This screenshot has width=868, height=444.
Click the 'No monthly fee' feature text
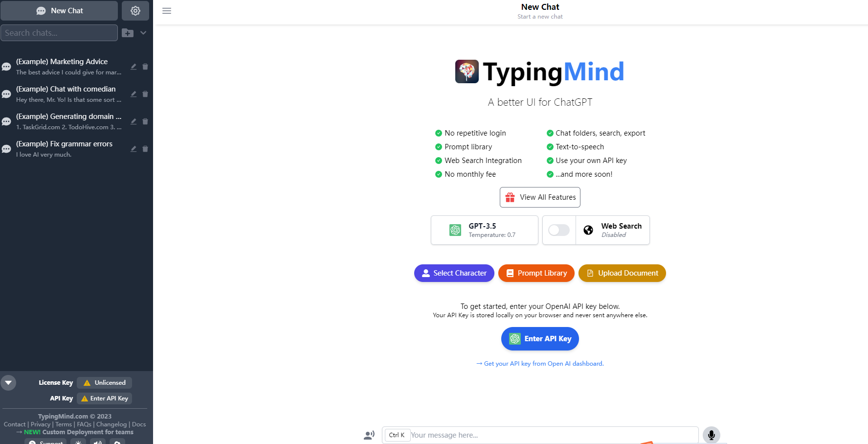(470, 174)
